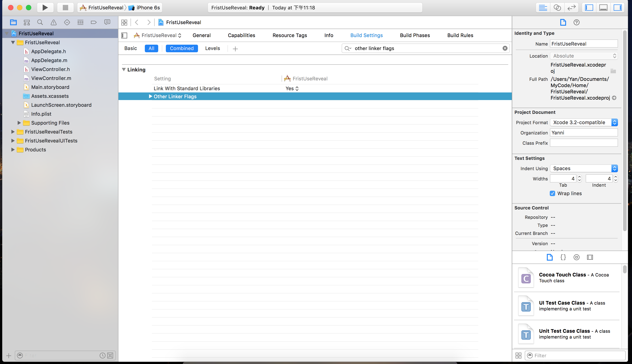Show All build settings
This screenshot has width=632, height=364.
[x=151, y=48]
